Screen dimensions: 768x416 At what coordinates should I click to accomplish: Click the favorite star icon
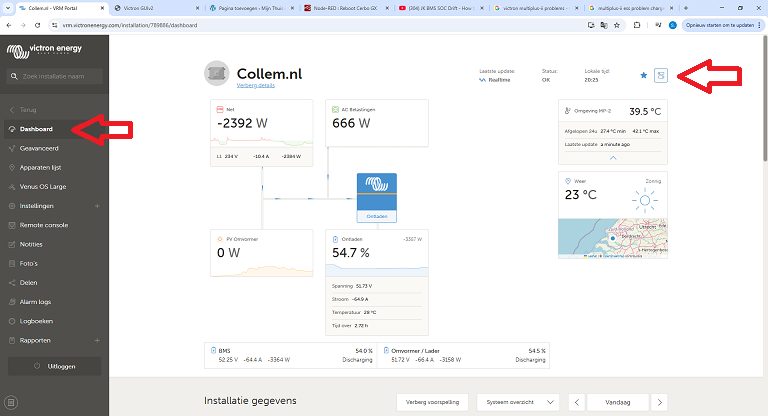point(643,75)
